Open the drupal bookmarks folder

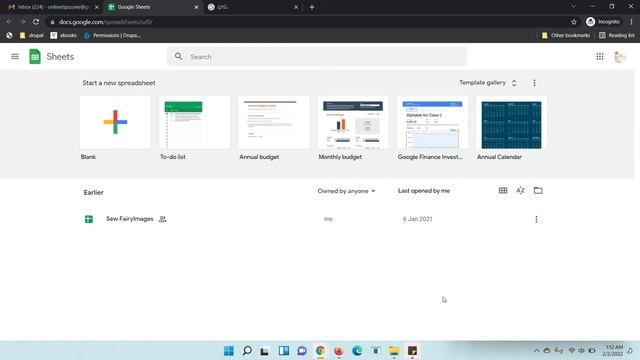32,36
